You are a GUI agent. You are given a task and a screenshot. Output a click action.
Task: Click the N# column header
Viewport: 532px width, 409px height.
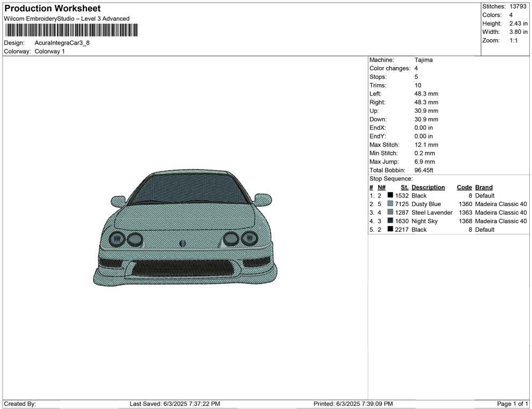tap(381, 187)
